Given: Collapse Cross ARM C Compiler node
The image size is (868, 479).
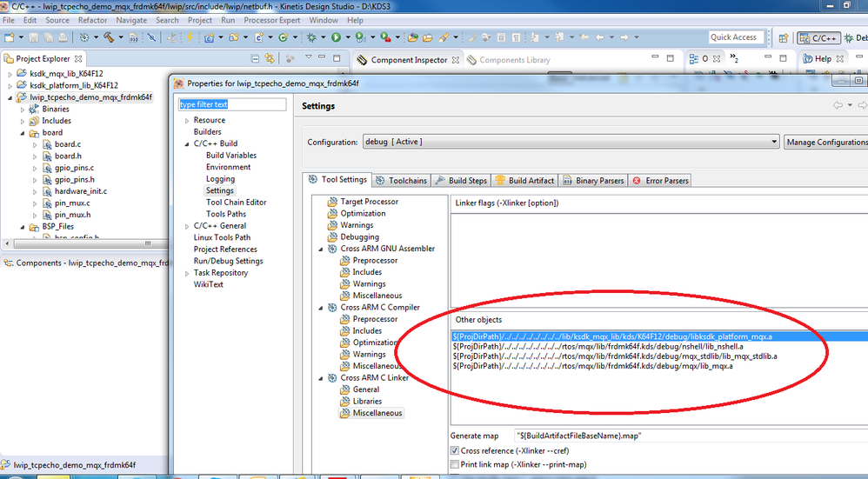Looking at the screenshot, I should pyautogui.click(x=321, y=308).
